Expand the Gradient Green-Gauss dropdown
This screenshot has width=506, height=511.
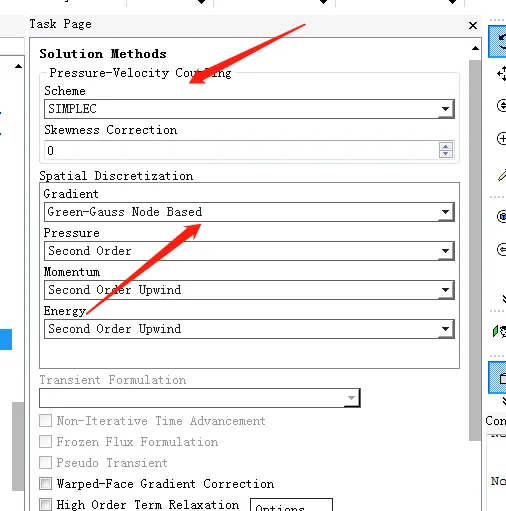[249, 212]
